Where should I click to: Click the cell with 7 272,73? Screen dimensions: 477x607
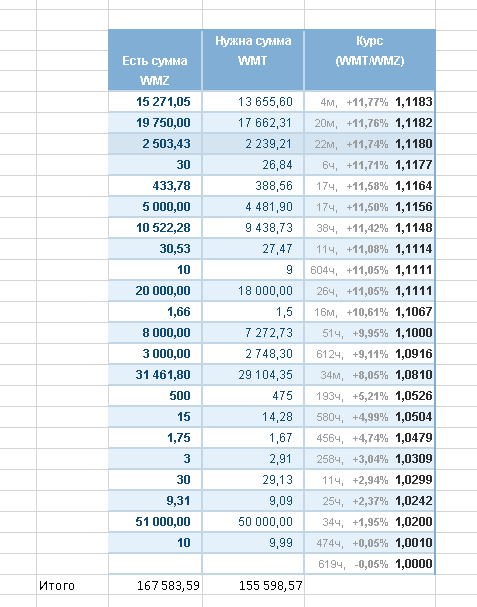pyautogui.click(x=253, y=333)
